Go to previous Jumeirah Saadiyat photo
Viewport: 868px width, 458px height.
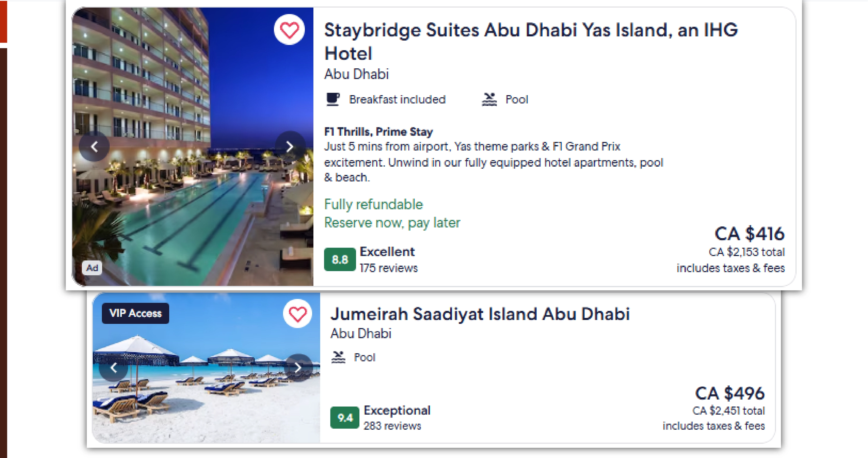click(114, 367)
